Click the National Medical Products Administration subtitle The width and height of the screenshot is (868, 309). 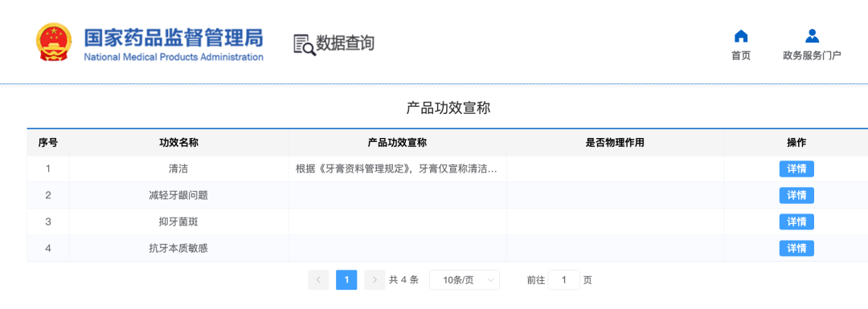[x=174, y=57]
